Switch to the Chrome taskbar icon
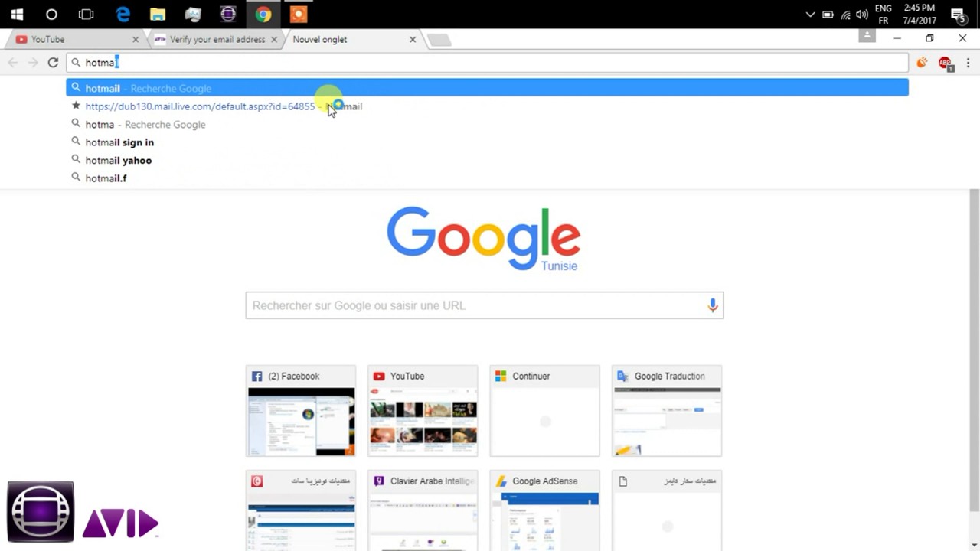 click(x=263, y=14)
